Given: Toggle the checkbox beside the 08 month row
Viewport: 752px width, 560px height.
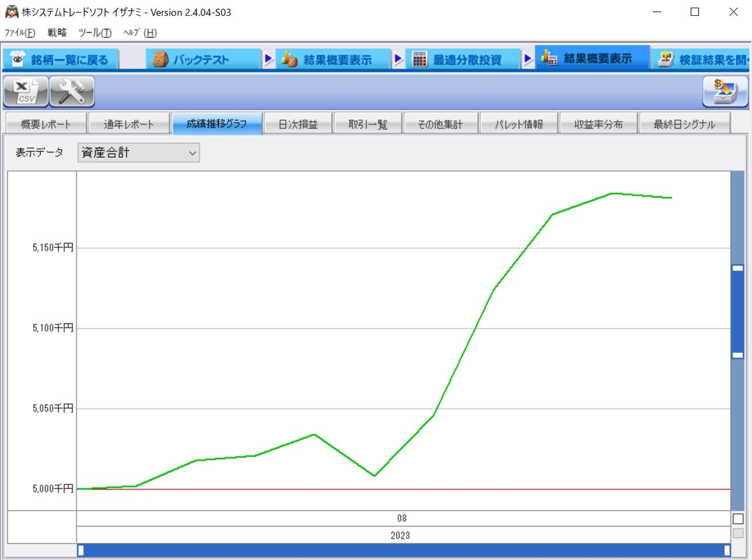Looking at the screenshot, I should [738, 519].
